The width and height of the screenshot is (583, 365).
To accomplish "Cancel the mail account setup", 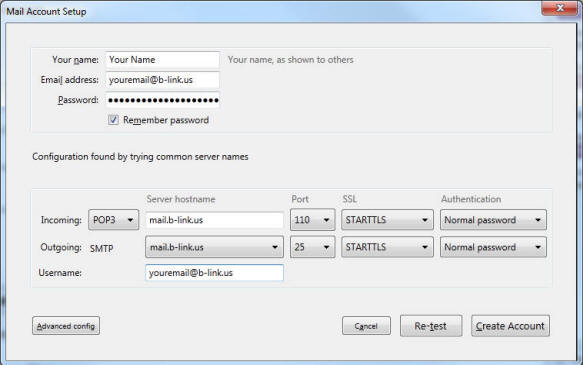I will [366, 326].
